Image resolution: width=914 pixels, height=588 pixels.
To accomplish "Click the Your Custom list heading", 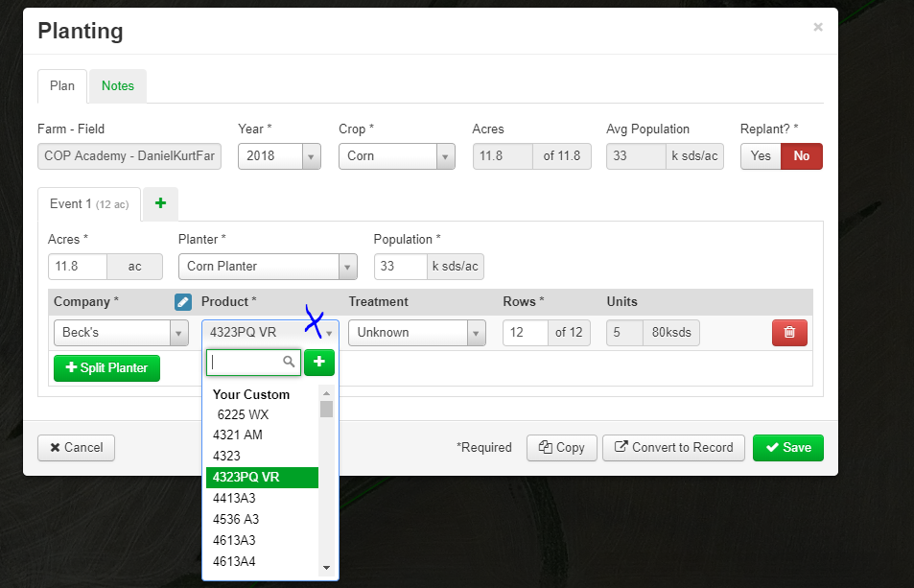I will pos(251,394).
